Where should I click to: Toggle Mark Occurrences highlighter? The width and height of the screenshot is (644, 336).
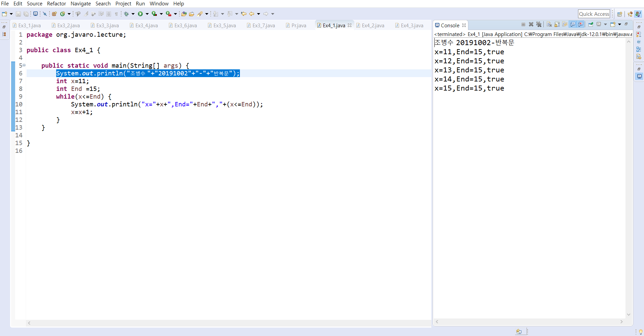pos(86,14)
